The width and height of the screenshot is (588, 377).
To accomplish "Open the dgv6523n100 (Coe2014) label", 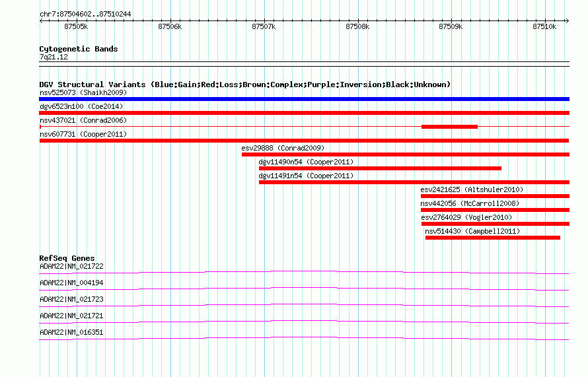I will (81, 106).
